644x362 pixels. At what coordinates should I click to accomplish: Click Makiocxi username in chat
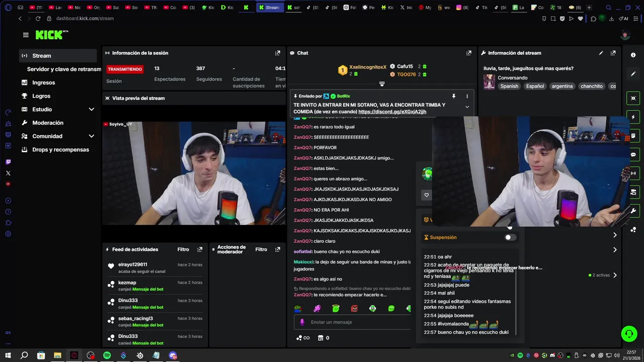303,262
